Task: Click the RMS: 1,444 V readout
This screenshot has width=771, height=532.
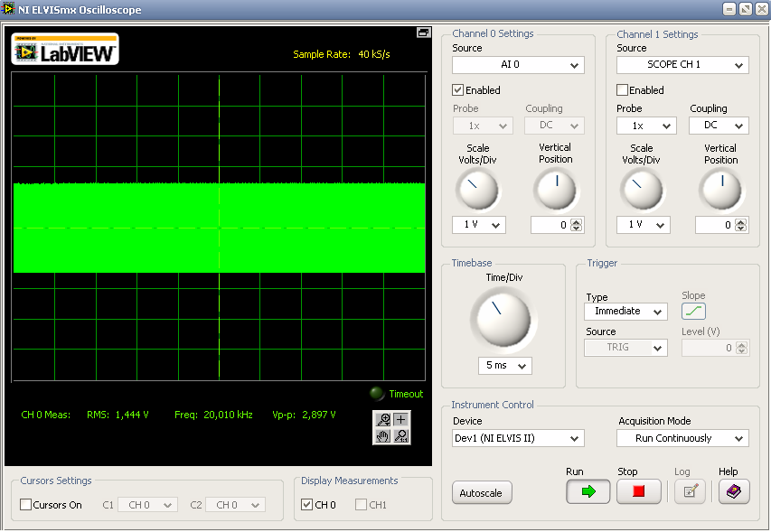Action: pos(118,415)
